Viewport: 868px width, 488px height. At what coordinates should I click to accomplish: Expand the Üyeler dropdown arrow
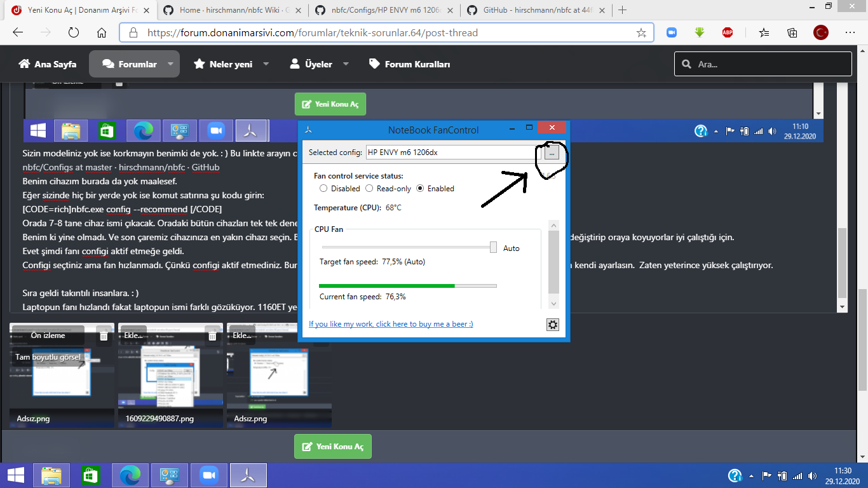click(346, 64)
